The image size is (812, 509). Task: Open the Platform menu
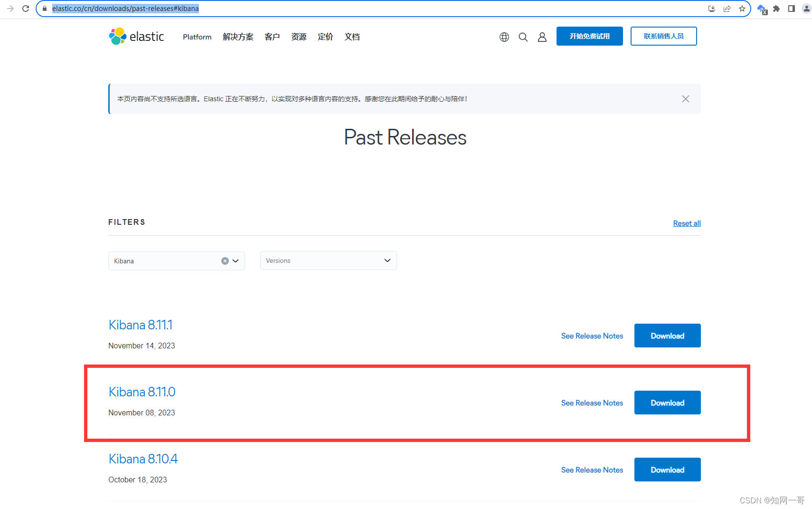click(197, 37)
